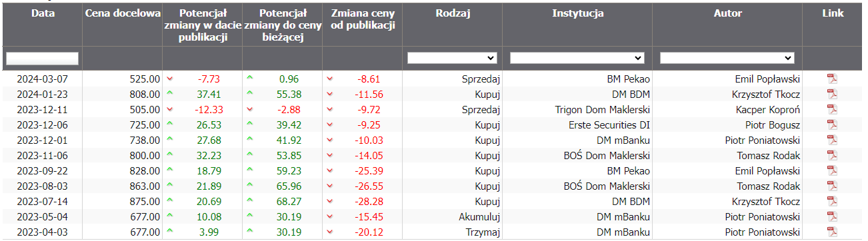Open PDF for 2023-05-04 Akumuluj recommendation
The image size is (868, 241).
[832, 216]
